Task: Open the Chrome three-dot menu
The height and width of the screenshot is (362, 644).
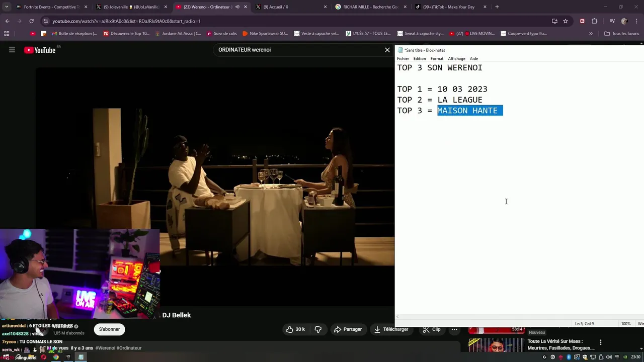Action: (x=637, y=21)
